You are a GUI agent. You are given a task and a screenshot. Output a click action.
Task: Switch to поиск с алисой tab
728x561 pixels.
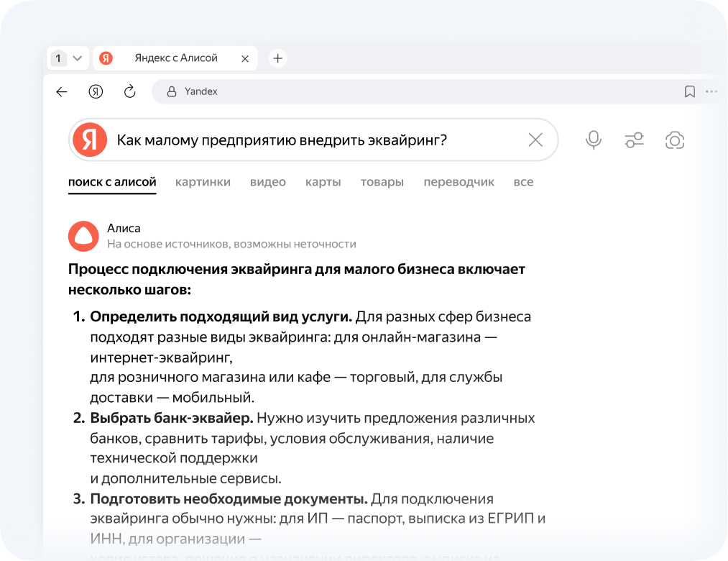pyautogui.click(x=112, y=182)
